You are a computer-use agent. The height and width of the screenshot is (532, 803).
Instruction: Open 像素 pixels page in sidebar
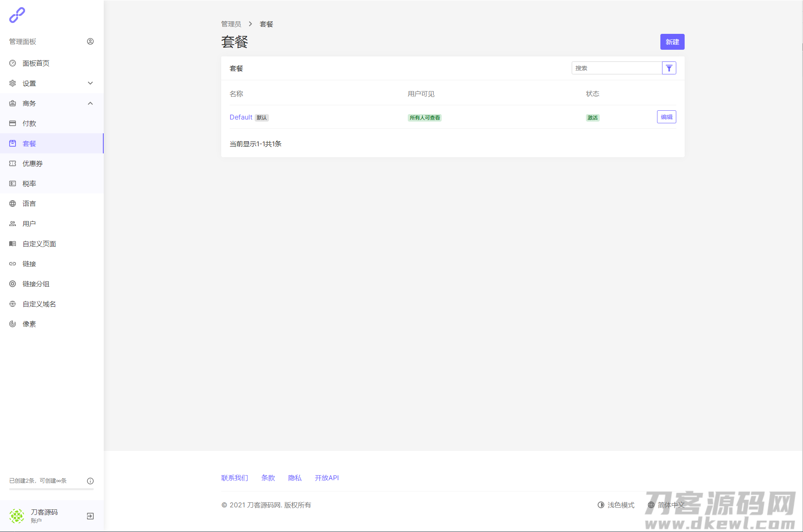pyautogui.click(x=29, y=324)
